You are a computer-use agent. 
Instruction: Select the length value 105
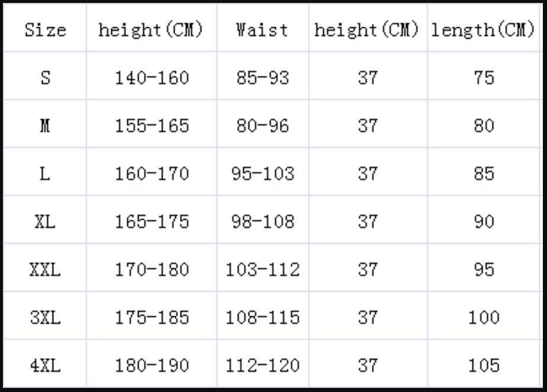pyautogui.click(x=484, y=365)
